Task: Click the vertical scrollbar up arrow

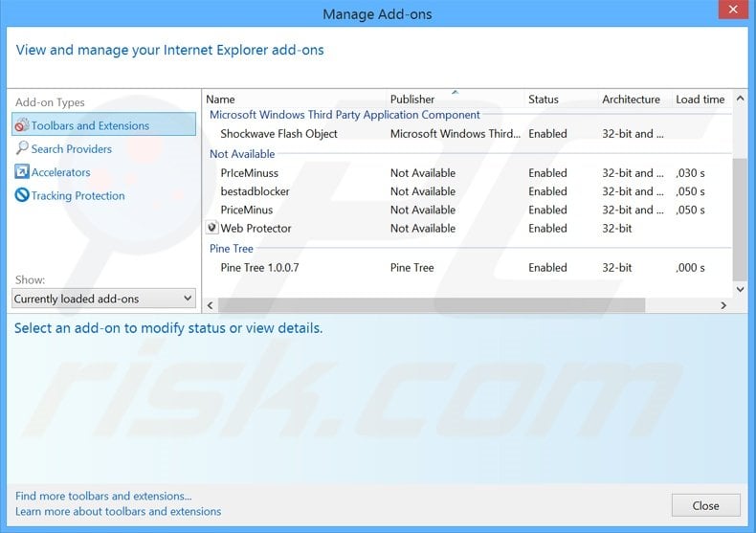Action: click(740, 99)
